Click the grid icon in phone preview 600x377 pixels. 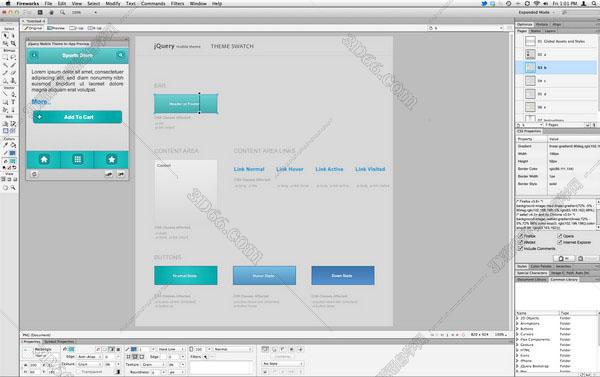pyautogui.click(x=77, y=159)
